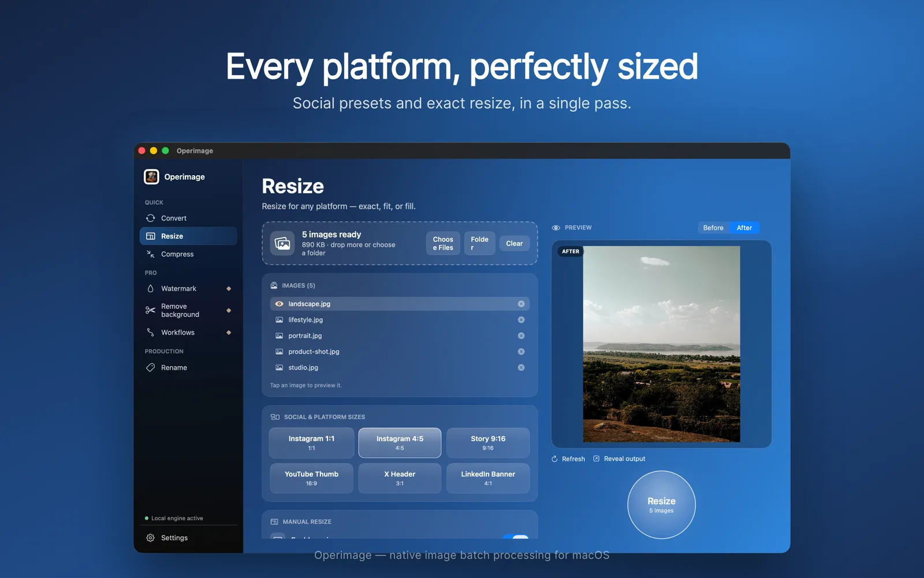
Task: Open Workflows in the sidebar
Action: coord(188,332)
